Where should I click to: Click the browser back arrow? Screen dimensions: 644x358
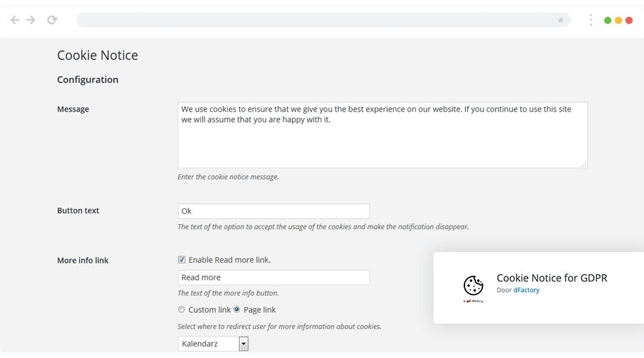[15, 20]
